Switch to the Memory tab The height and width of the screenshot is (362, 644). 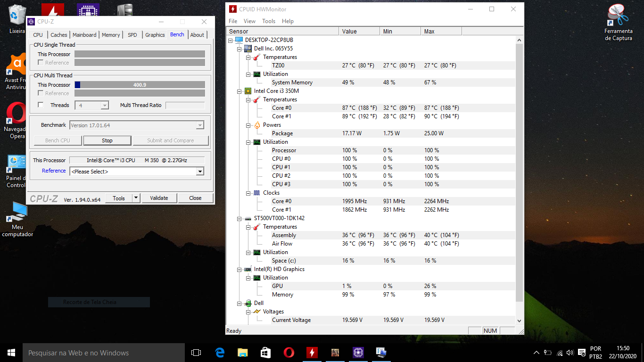tap(111, 35)
